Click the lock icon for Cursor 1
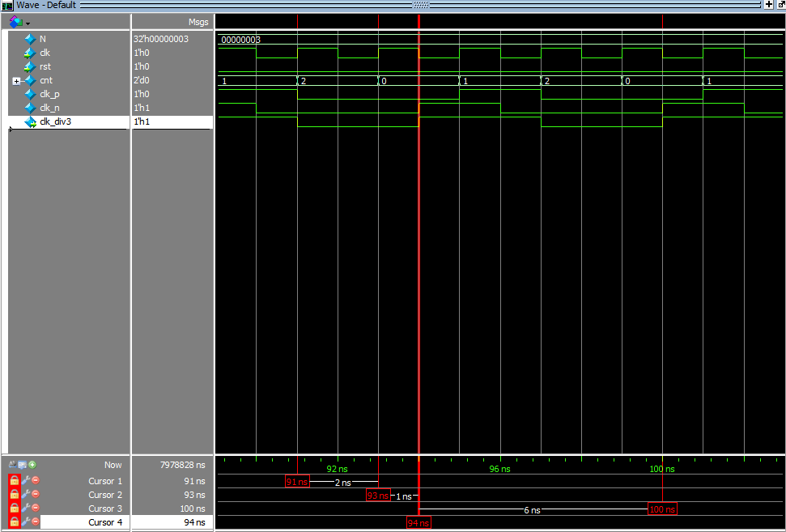Screen dimensions: 786x532 14,481
